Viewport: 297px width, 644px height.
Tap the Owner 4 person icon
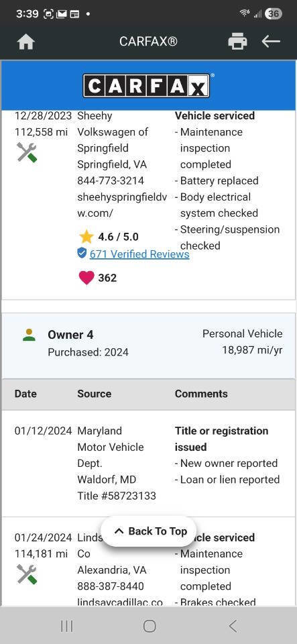tap(29, 335)
